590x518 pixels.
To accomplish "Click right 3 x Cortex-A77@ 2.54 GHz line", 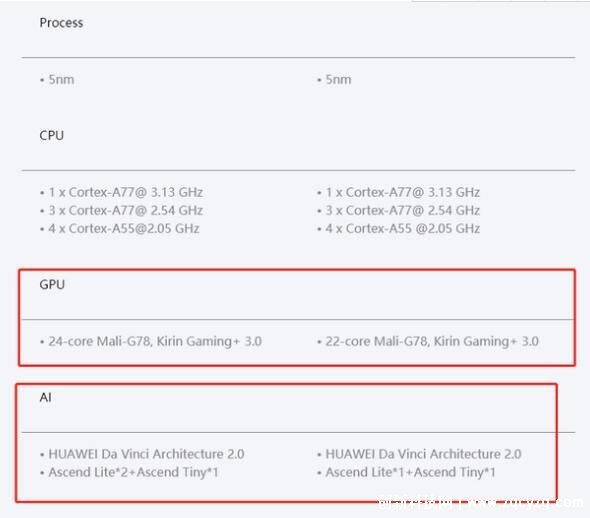I will point(403,210).
